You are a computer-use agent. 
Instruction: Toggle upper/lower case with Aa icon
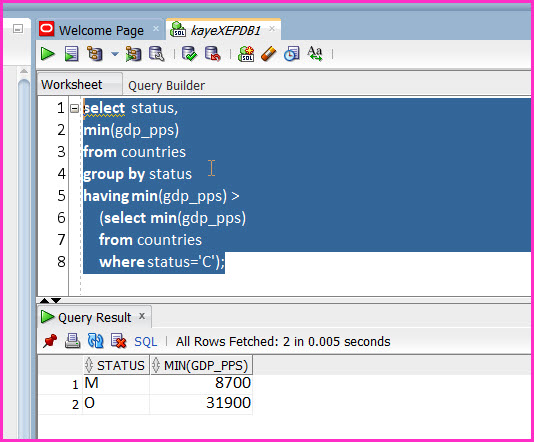(x=315, y=54)
